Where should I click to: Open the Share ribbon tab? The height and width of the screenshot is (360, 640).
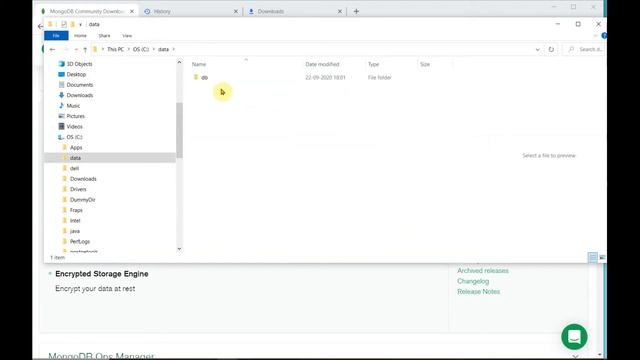coord(104,36)
